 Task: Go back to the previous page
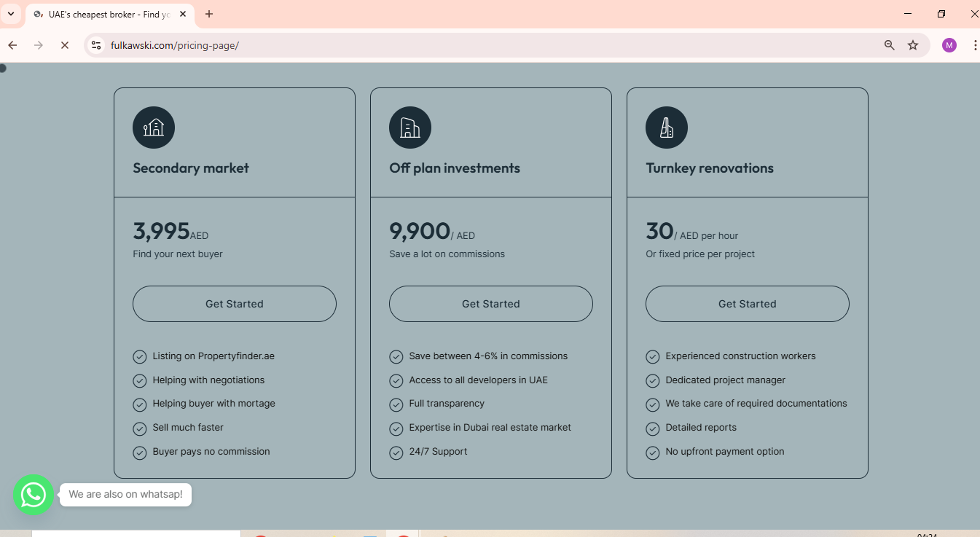pyautogui.click(x=12, y=45)
